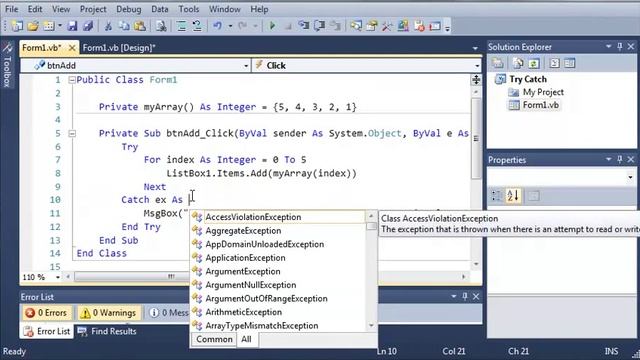The width and height of the screenshot is (640, 360).
Task: Cut selection using the scissors icon
Action: (x=108, y=26)
